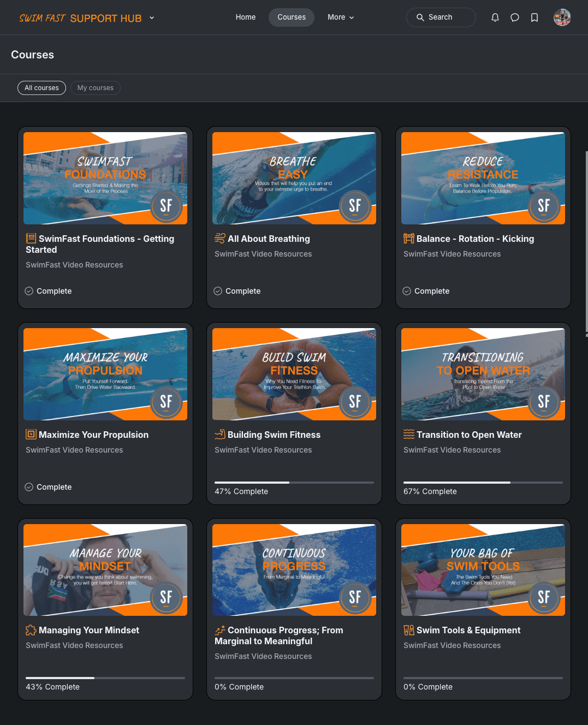The image size is (588, 725).
Task: Select the Courses navigation tab
Action: click(x=291, y=17)
